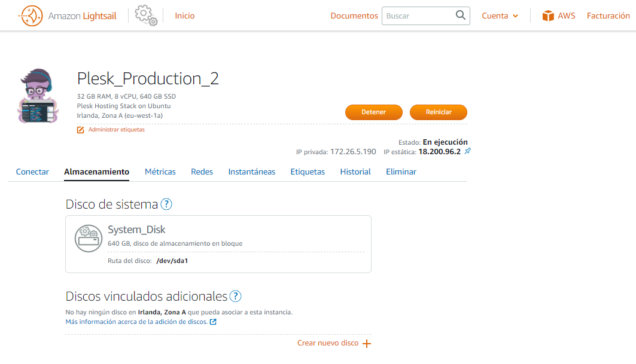Click Administrar etiquetas link
Viewport: 636px width, 364px height.
[116, 130]
